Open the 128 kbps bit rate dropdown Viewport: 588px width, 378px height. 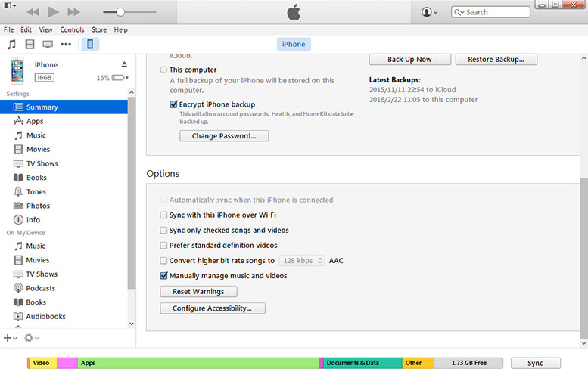pos(302,260)
